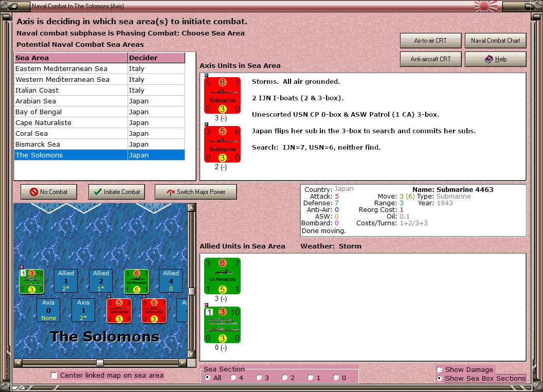Select Sea Section 1 radio button

click(x=311, y=378)
